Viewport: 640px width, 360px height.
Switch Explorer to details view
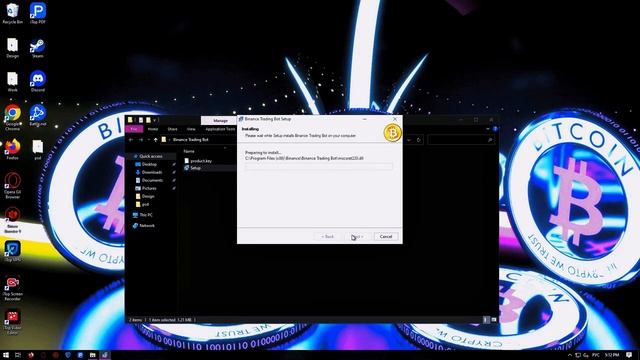tap(486, 320)
